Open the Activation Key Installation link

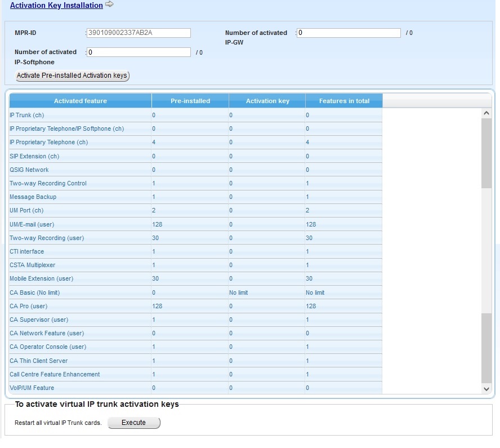(56, 6)
